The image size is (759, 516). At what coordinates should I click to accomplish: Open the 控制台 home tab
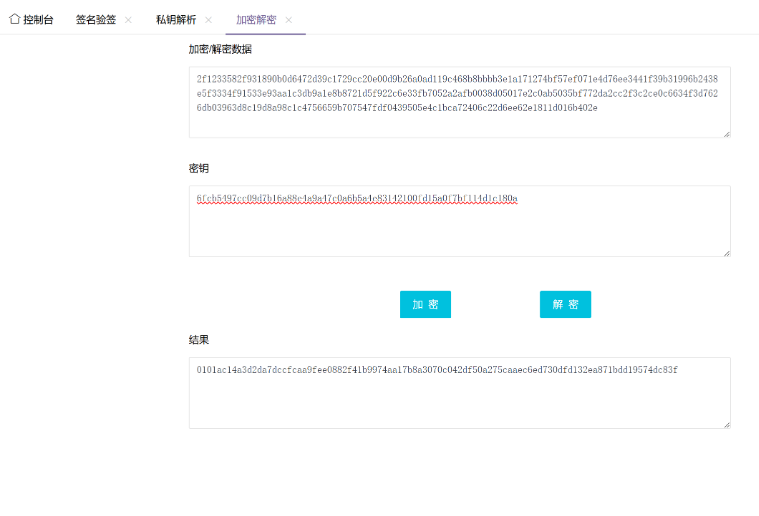click(31, 19)
